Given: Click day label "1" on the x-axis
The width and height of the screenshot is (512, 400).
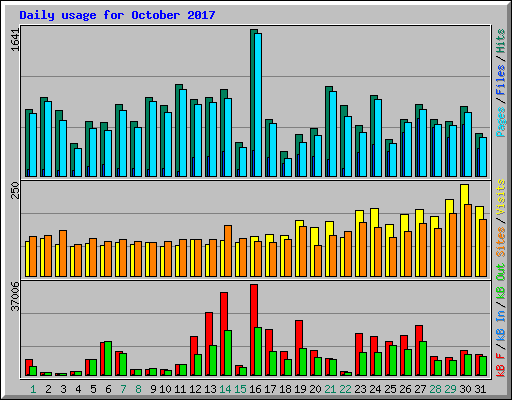Looking at the screenshot, I should tap(33, 389).
